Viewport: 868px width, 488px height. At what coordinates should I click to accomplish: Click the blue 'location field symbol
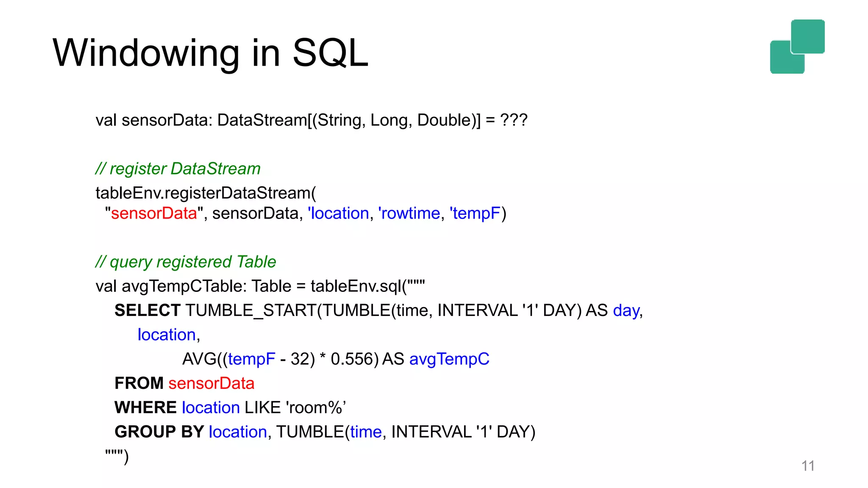pos(338,213)
